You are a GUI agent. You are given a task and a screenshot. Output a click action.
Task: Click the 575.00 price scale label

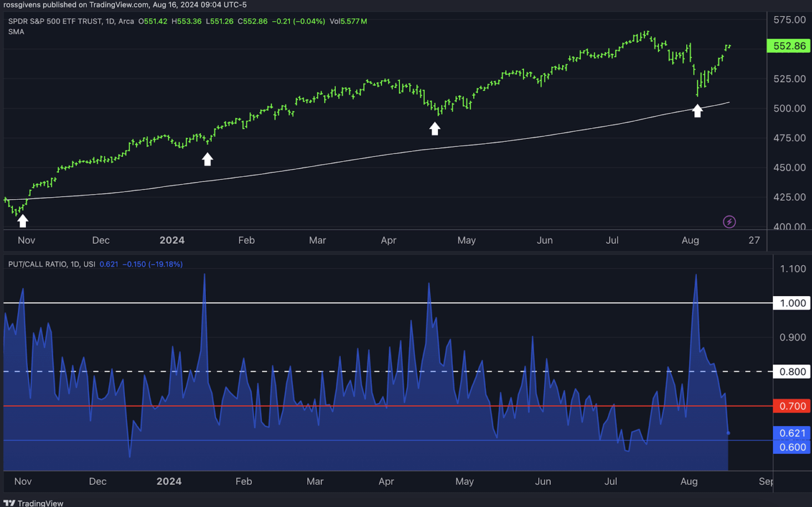coord(789,20)
